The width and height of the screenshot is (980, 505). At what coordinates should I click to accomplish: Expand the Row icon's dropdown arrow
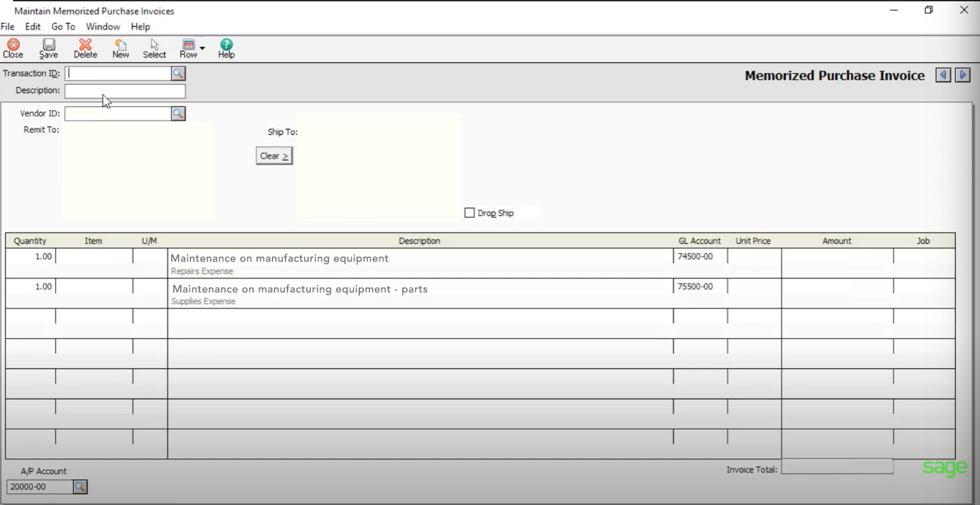[201, 48]
